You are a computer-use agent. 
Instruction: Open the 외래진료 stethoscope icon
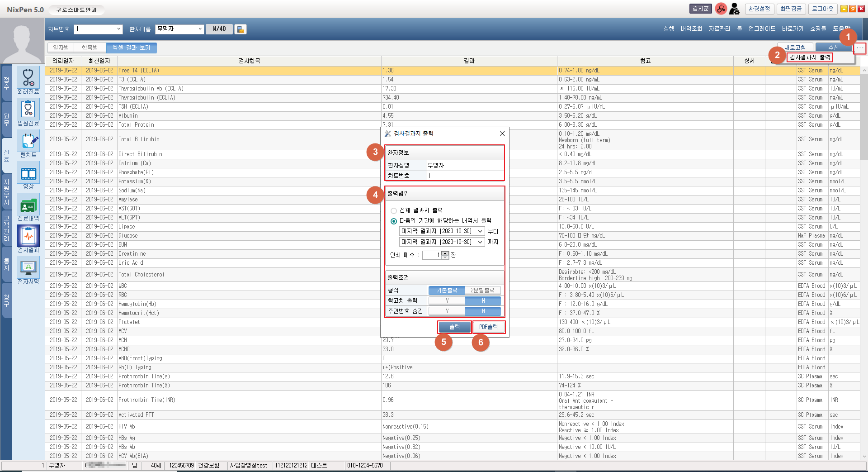[x=28, y=78]
